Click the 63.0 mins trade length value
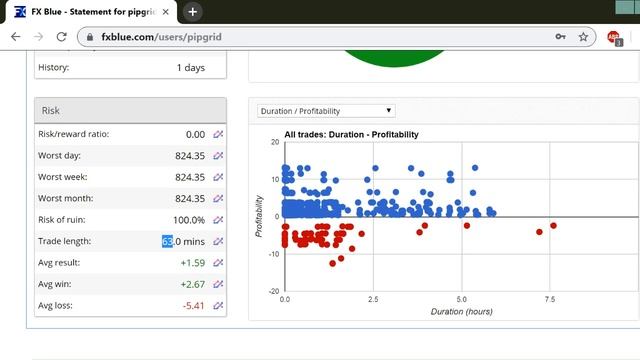 tap(183, 241)
